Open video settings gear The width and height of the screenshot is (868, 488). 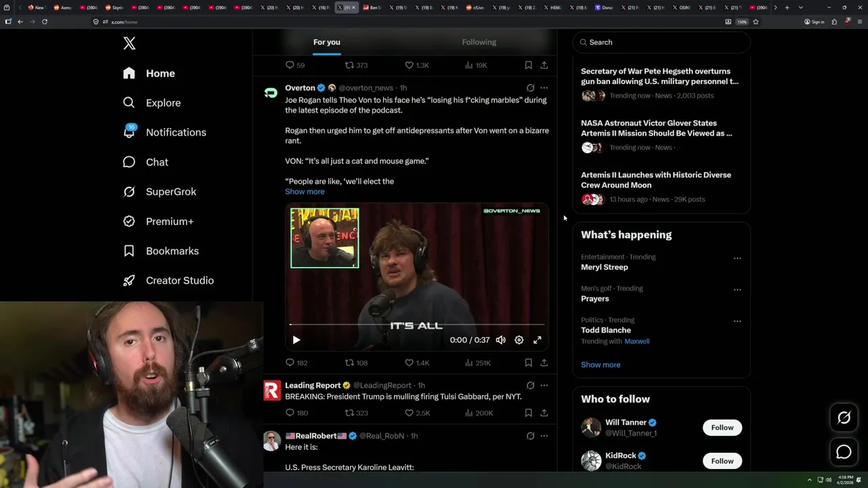click(x=519, y=340)
